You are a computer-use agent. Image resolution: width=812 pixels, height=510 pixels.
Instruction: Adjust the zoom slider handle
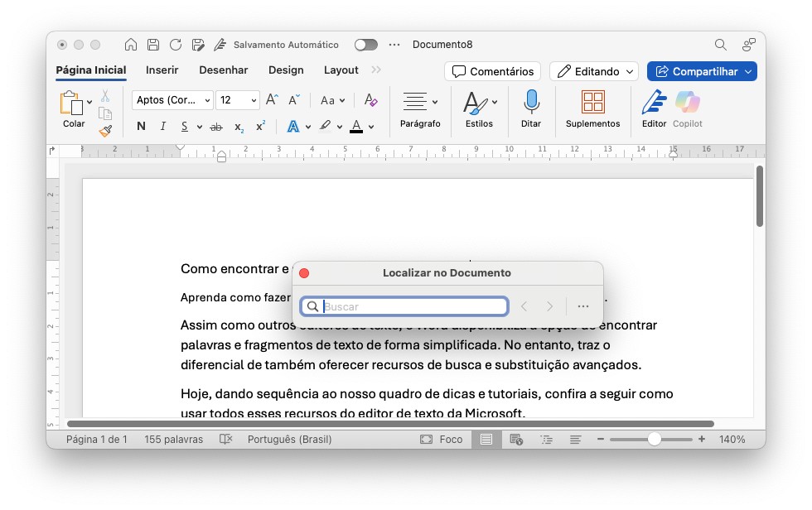[655, 440]
